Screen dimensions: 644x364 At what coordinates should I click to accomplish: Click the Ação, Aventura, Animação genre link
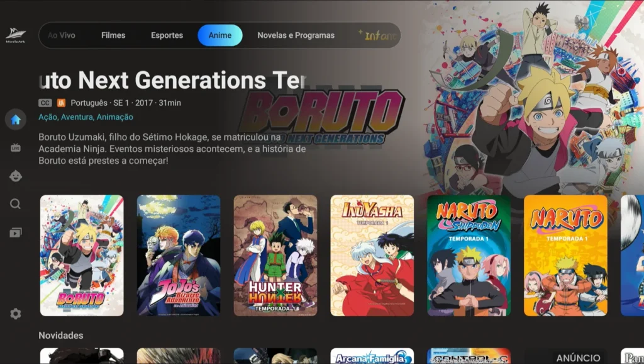(86, 117)
